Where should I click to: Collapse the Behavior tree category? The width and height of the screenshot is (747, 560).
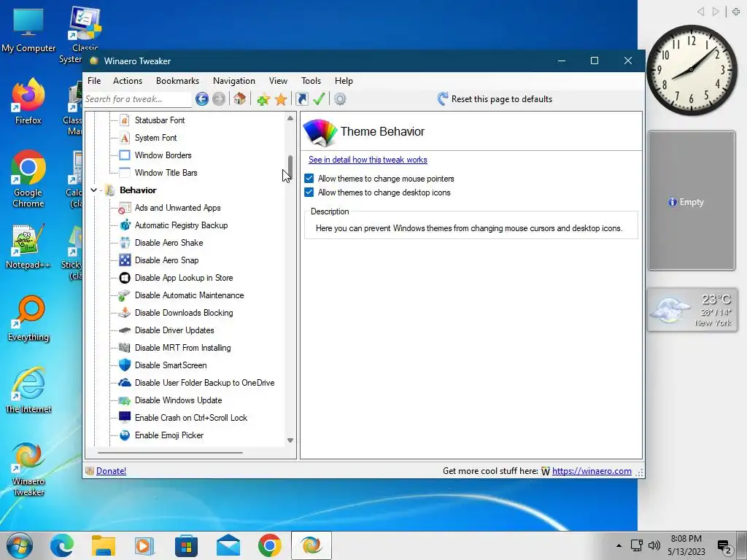(x=94, y=190)
